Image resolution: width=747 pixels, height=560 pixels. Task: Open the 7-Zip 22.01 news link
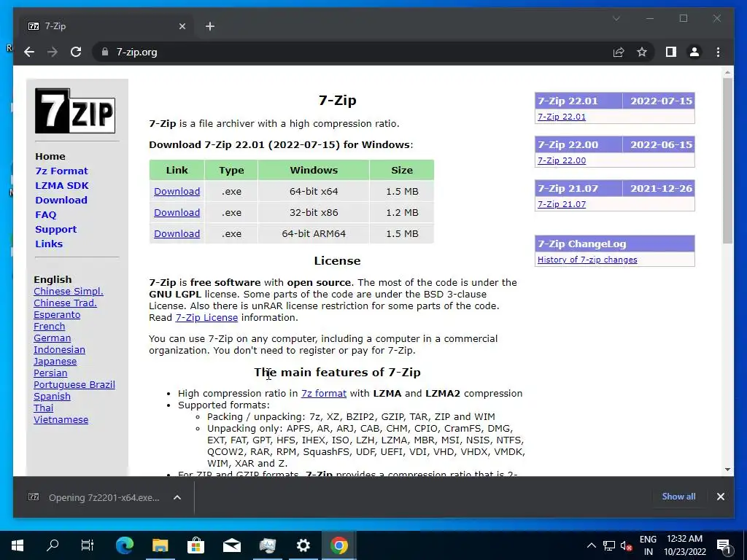[562, 117]
